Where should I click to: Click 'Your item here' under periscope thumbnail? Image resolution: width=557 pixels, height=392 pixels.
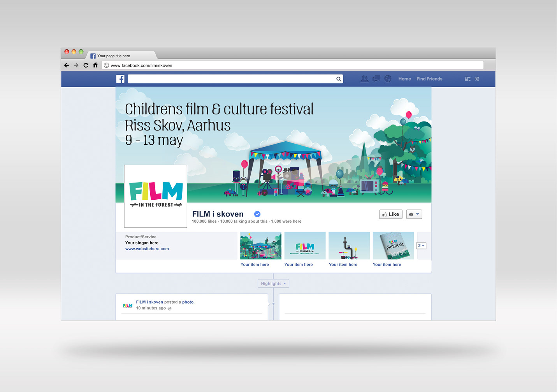pos(343,264)
